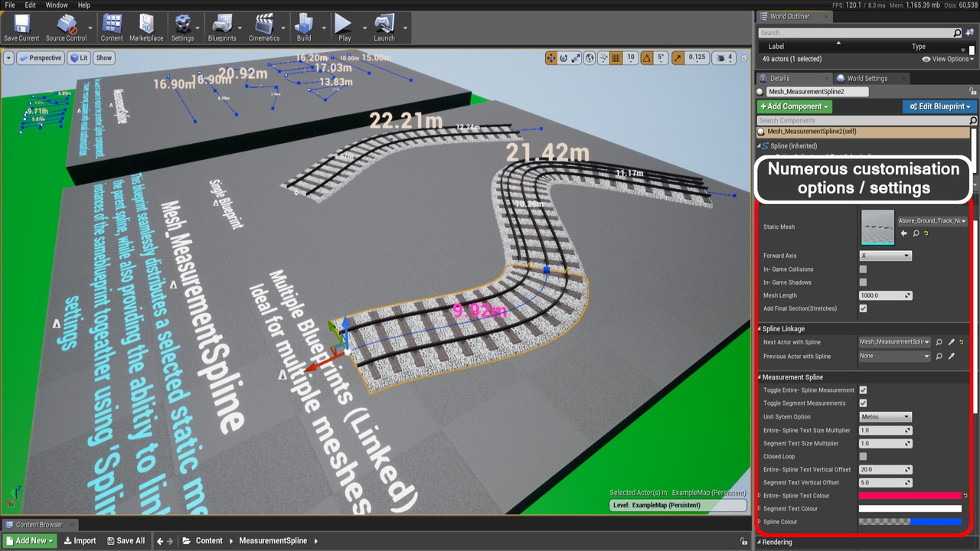The height and width of the screenshot is (551, 980).
Task: Click the use selected asset arrow for Static Mesh
Action: 903,233
